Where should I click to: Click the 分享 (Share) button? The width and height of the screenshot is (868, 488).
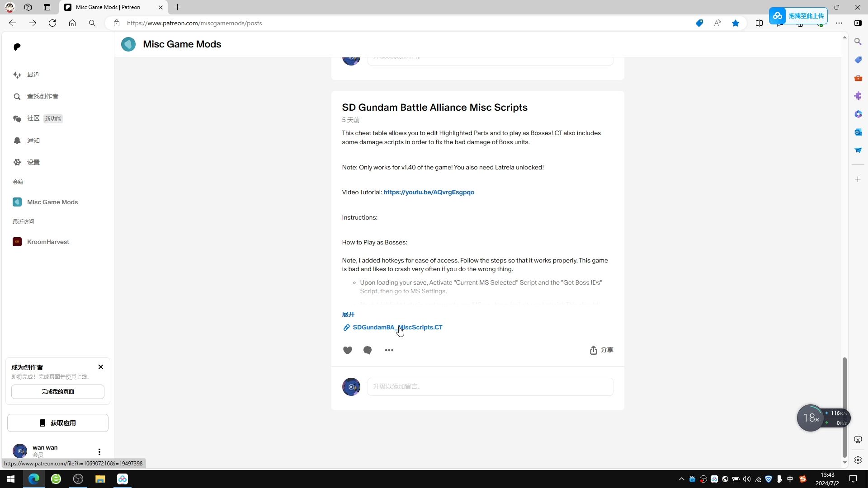click(x=601, y=351)
